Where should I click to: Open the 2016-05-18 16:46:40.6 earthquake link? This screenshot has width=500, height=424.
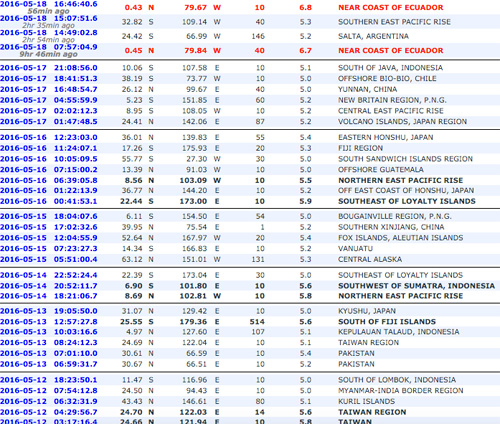point(49,4)
